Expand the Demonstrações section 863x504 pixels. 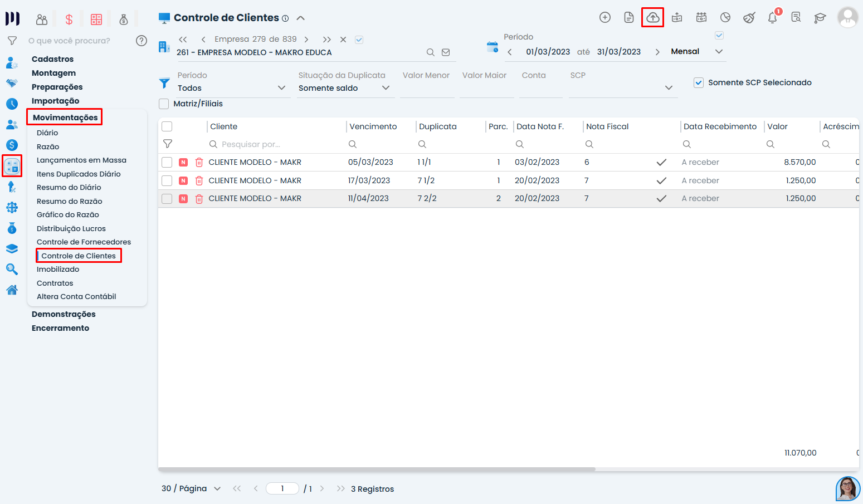[64, 314]
